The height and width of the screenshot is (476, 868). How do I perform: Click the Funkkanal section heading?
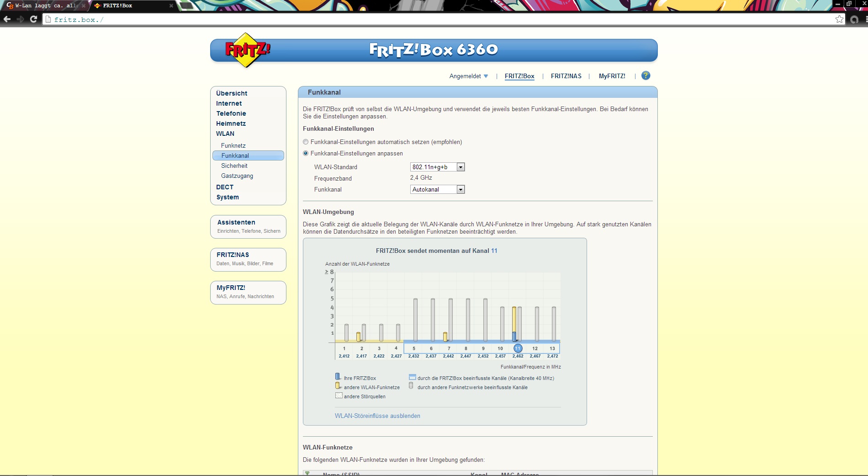point(324,92)
